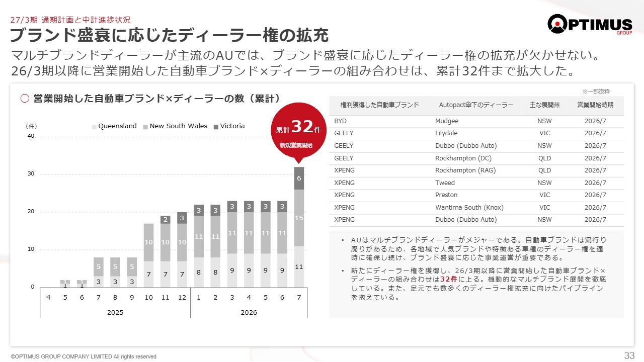This screenshot has height=362, width=644.
Task: Click the Queensland segment 7 in October 2025 bar
Action: pyautogui.click(x=149, y=274)
